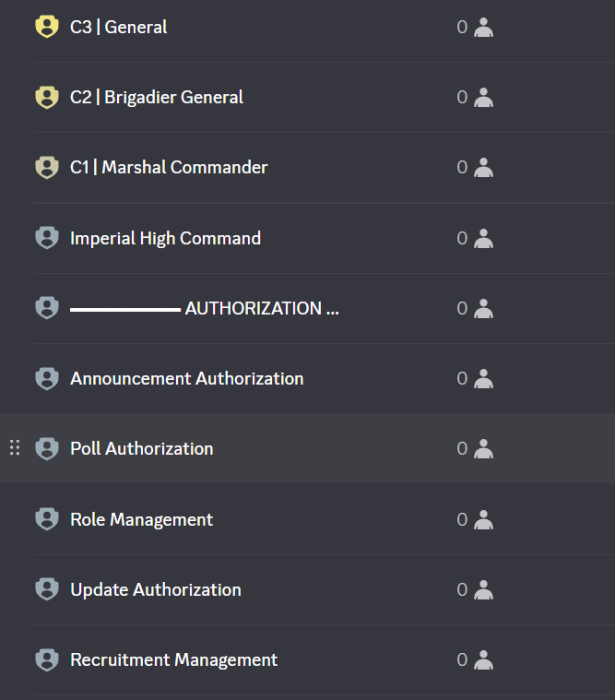The image size is (615, 700).
Task: Click the Update Authorization shield icon
Action: (x=46, y=589)
